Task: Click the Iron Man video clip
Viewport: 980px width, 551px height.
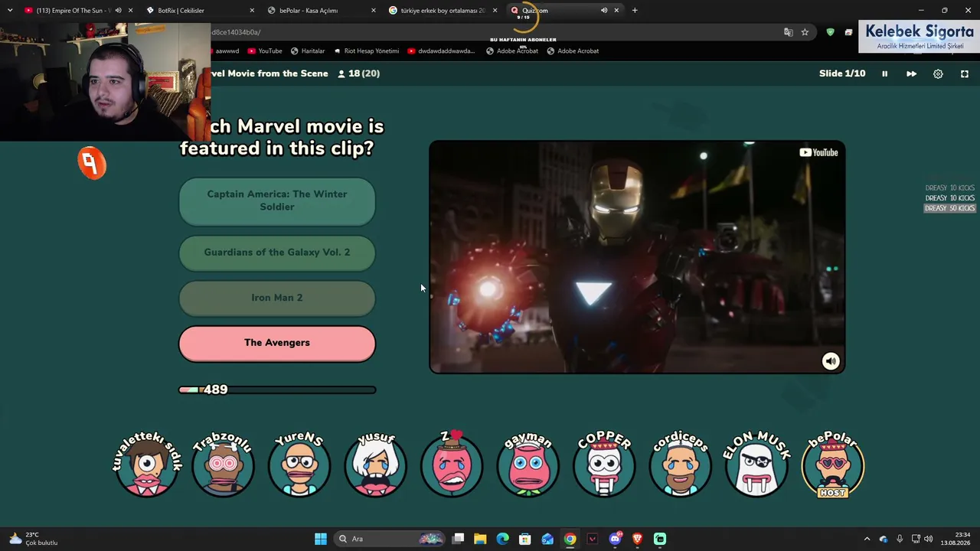Action: tap(637, 256)
